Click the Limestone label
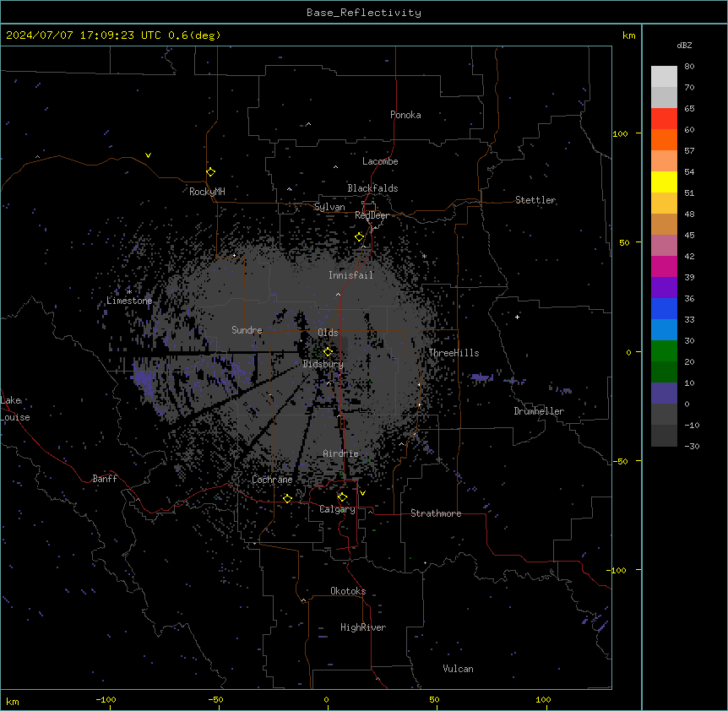The image size is (728, 711). [x=129, y=301]
